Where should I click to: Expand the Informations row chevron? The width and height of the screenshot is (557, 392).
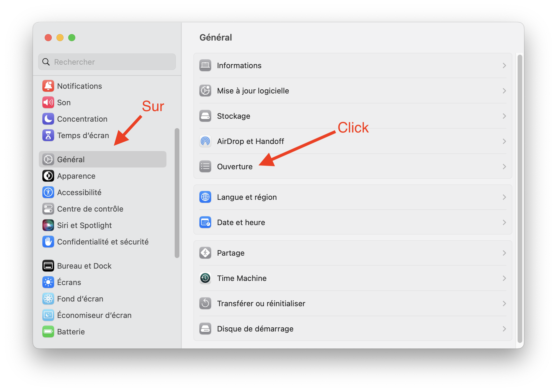pyautogui.click(x=504, y=65)
